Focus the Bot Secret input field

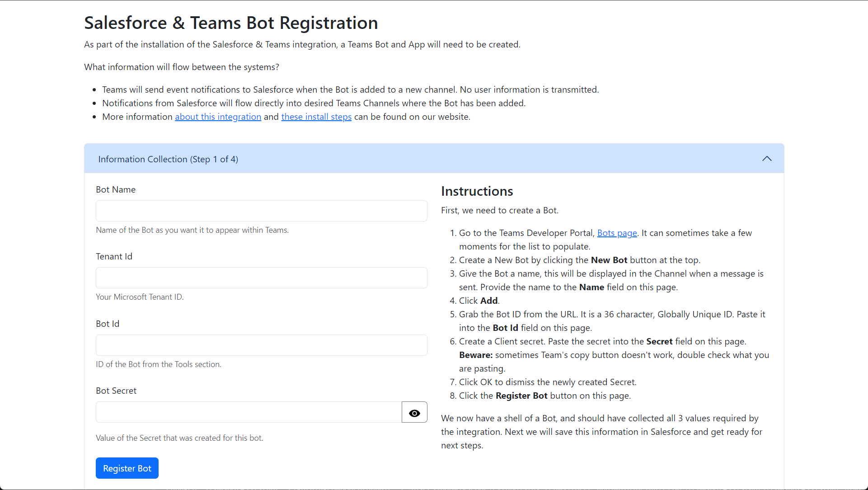pyautogui.click(x=249, y=412)
